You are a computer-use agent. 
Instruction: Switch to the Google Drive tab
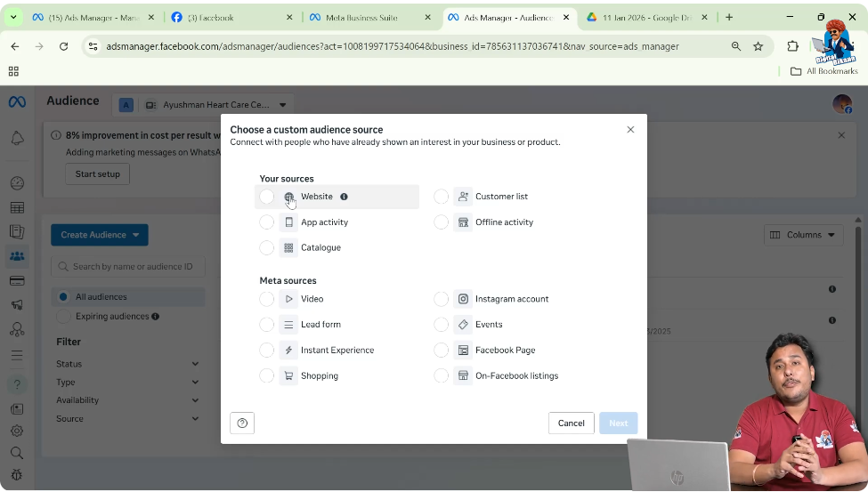(646, 18)
